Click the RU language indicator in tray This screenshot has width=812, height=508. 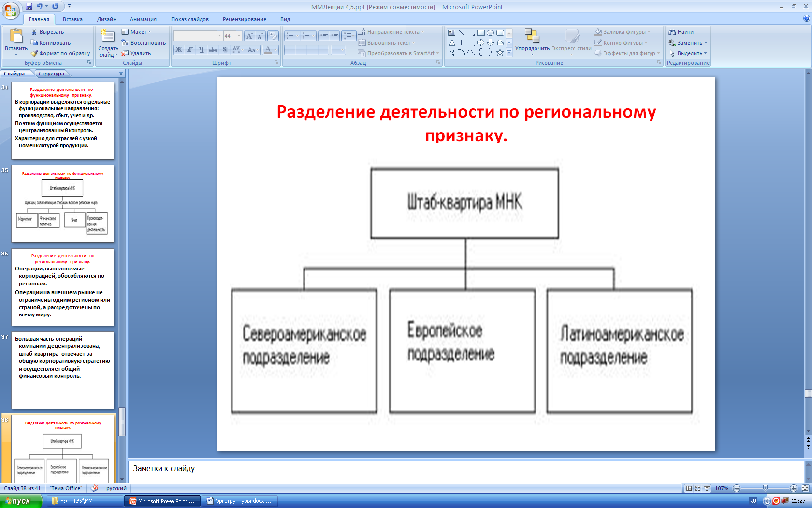click(753, 501)
